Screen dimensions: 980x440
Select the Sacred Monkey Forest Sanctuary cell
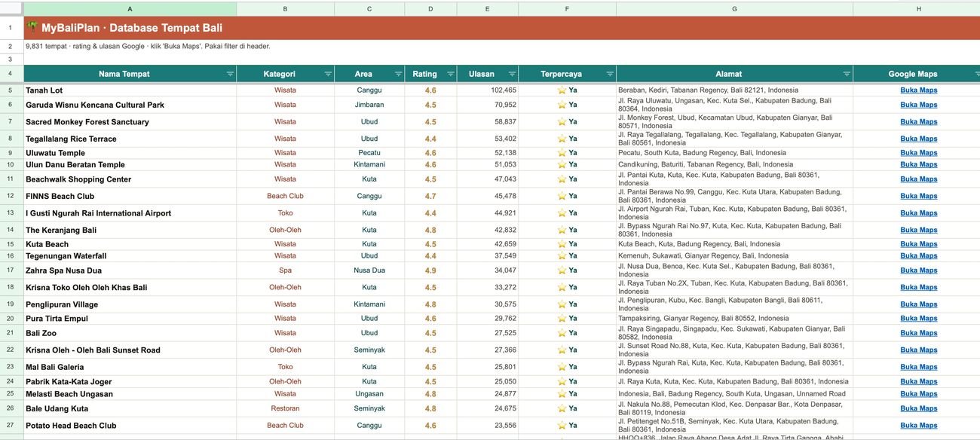130,122
